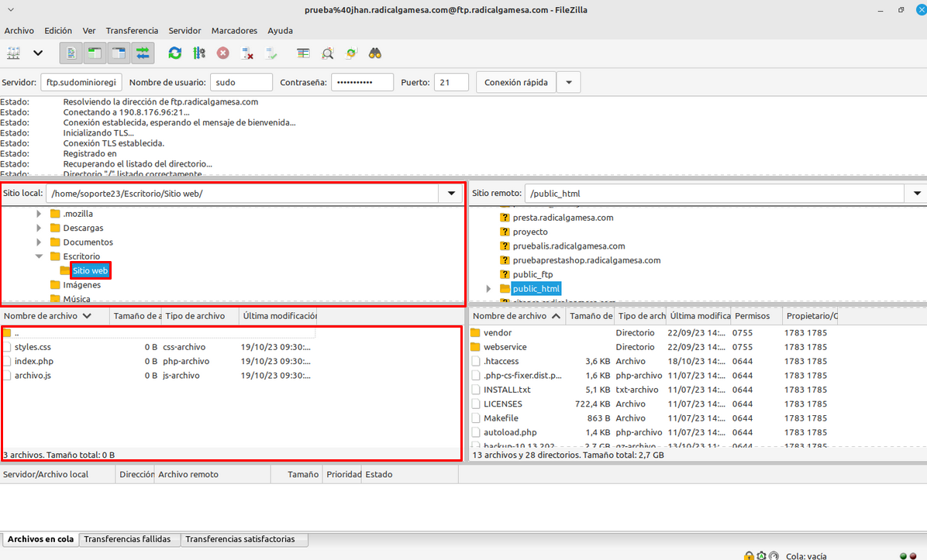This screenshot has width=927, height=560.
Task: Click the Servidor host input field
Action: pyautogui.click(x=81, y=82)
